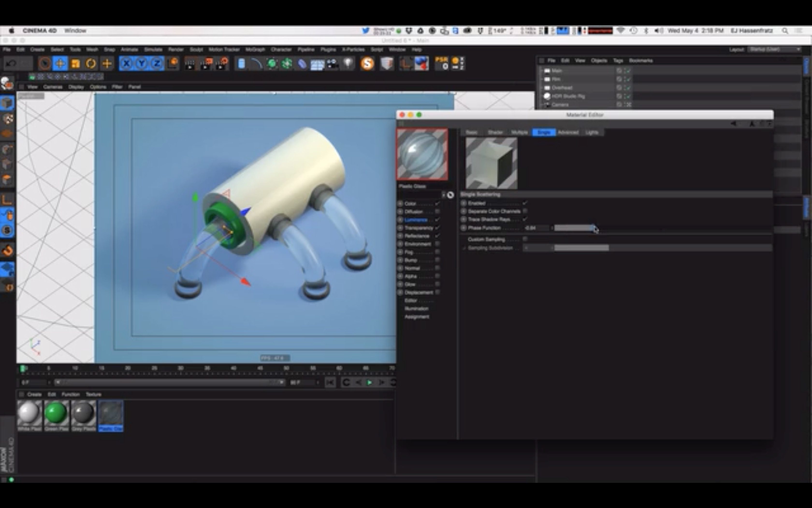This screenshot has width=812, height=508.
Task: Click the coordinate system icon
Action: tap(173, 63)
